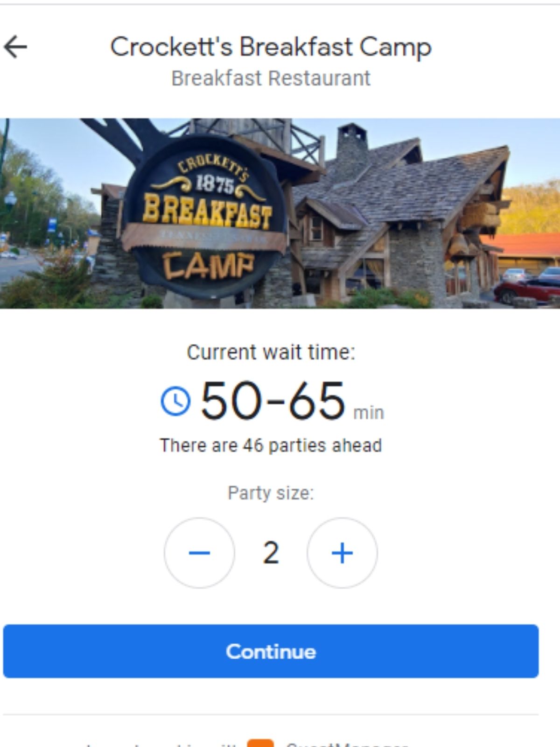Click the GuestManager text at bottom
This screenshot has height=747, width=560.
click(x=347, y=744)
